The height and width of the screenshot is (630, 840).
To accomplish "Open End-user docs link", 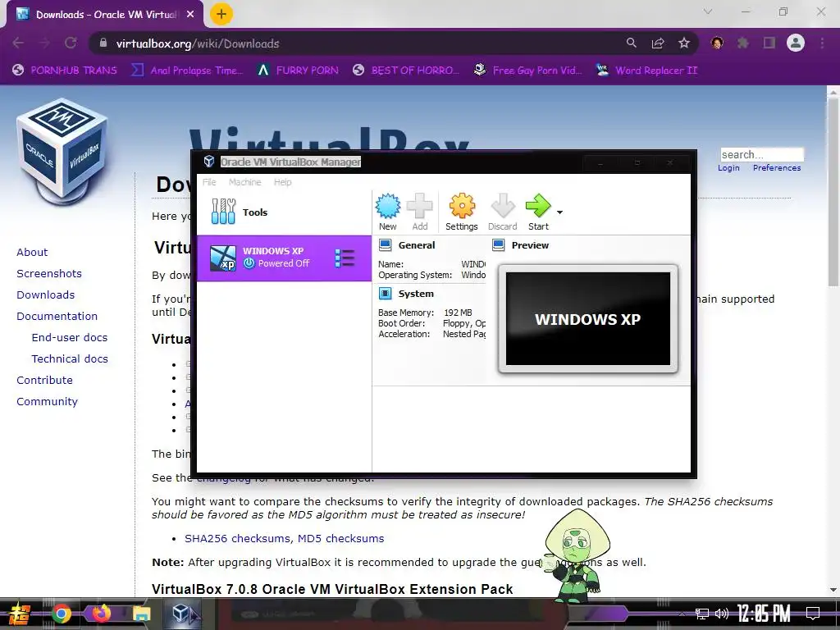I will tap(70, 337).
